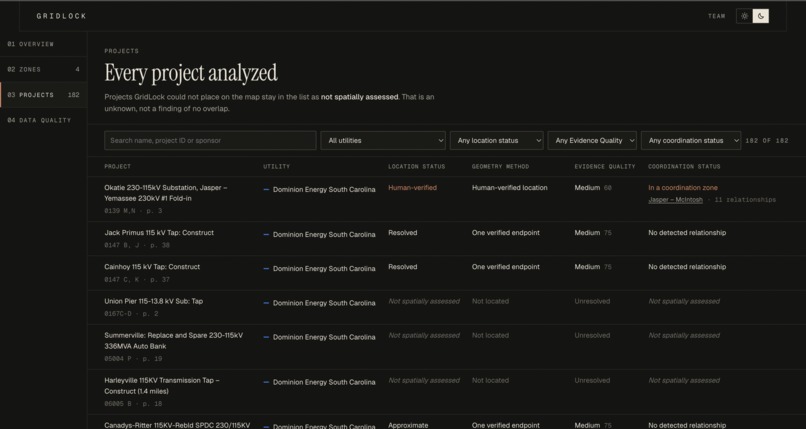Click Not located in Summerville row
Viewport: 806px width, 429px height.
pyautogui.click(x=490, y=335)
